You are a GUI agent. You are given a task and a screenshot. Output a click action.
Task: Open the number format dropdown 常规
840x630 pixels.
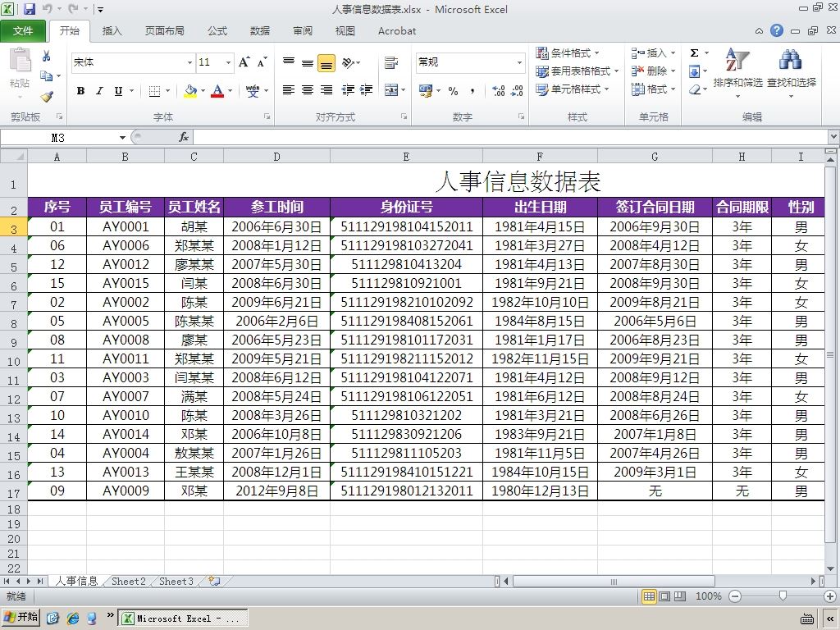click(519, 62)
